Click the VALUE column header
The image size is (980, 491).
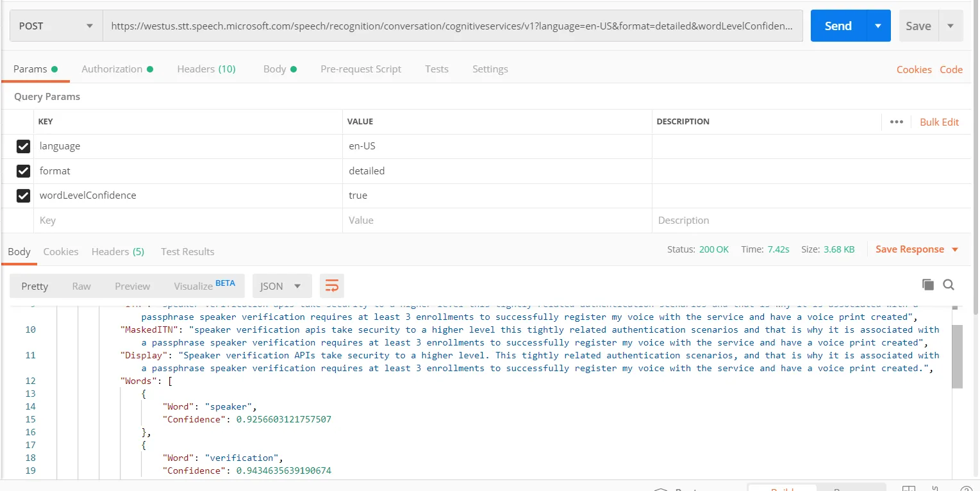pos(360,122)
